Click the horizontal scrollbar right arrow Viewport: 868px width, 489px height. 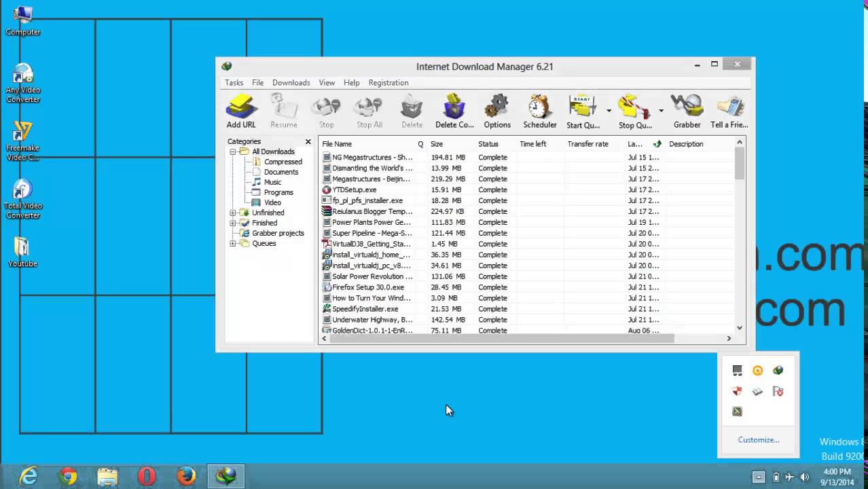point(729,338)
